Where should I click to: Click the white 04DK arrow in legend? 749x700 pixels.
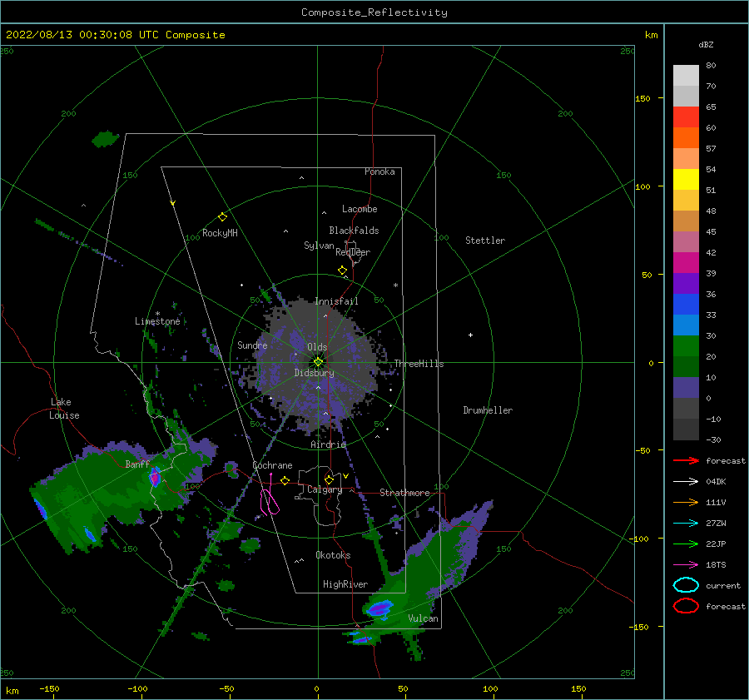[686, 482]
